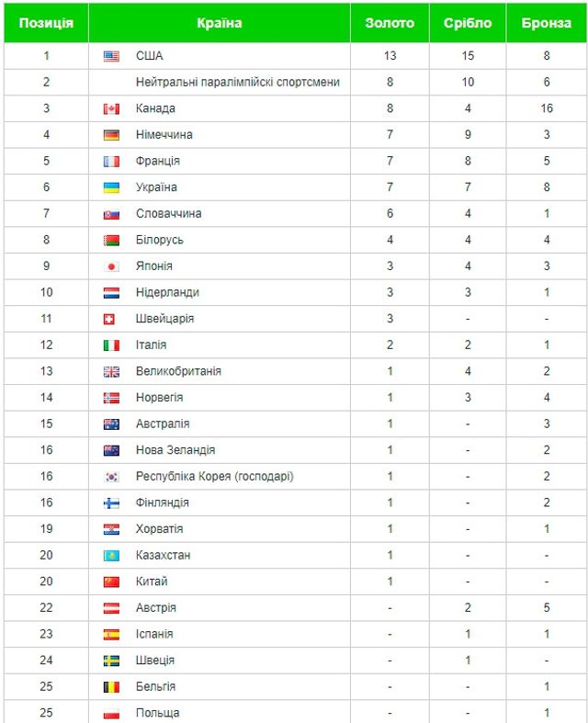Click the Країна column header

[219, 23]
